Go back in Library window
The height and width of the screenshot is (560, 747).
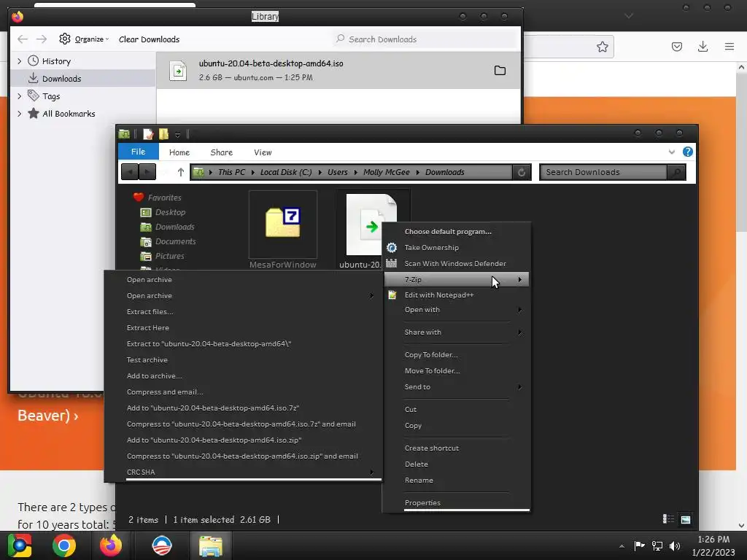tap(23, 39)
